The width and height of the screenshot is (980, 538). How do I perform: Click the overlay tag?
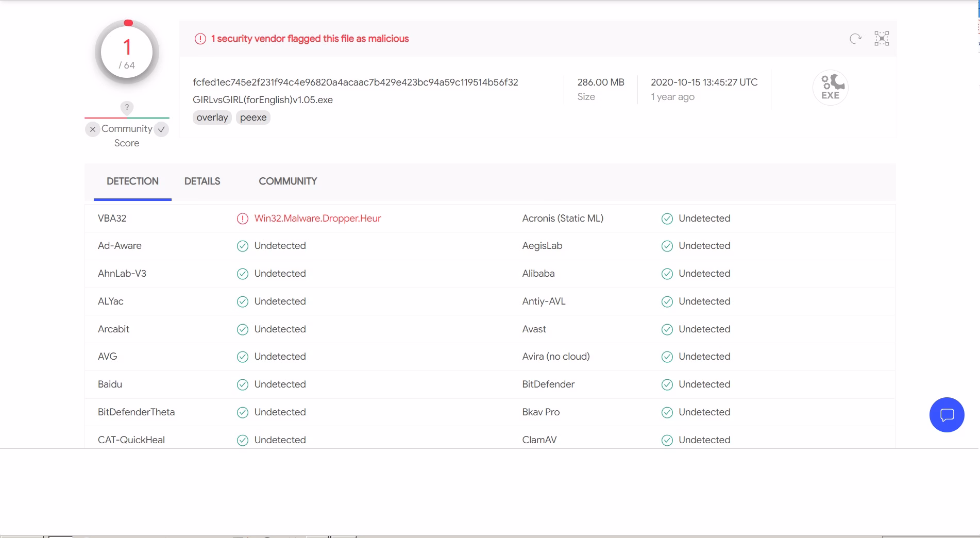point(212,117)
